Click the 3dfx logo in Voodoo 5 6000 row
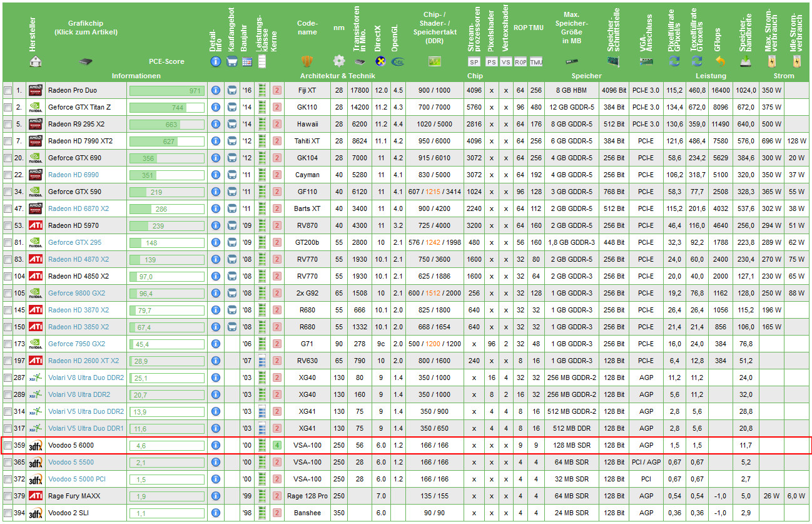Screen dimensions: 812x524 (x=36, y=446)
